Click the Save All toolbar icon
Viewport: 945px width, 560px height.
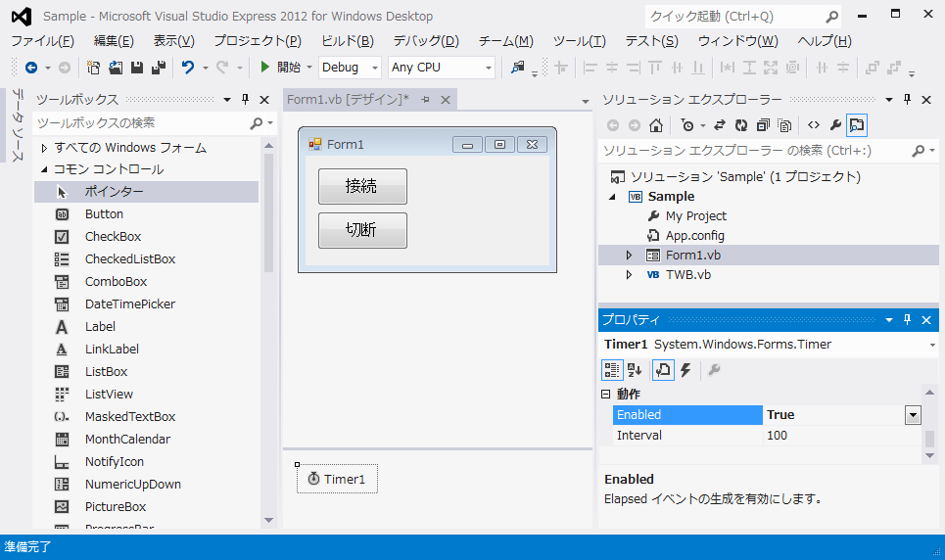pos(159,68)
